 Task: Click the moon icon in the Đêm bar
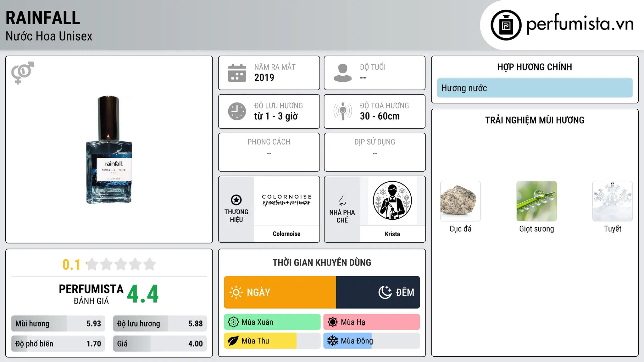click(x=385, y=292)
